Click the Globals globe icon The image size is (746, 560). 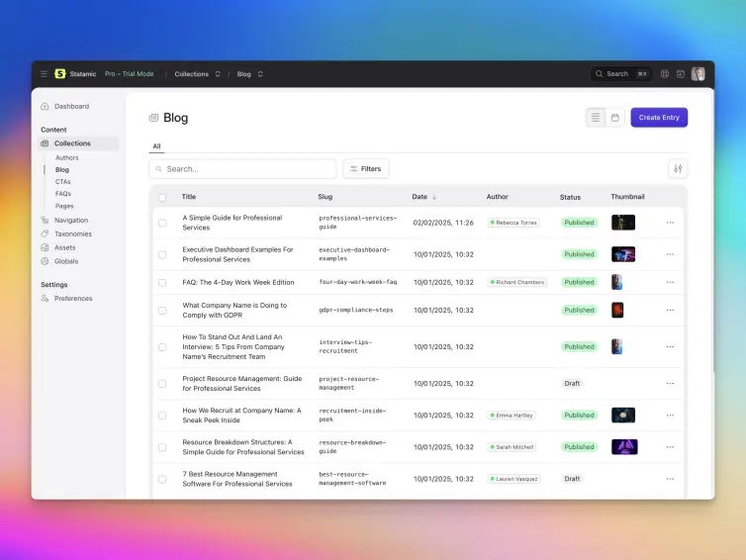coord(45,261)
